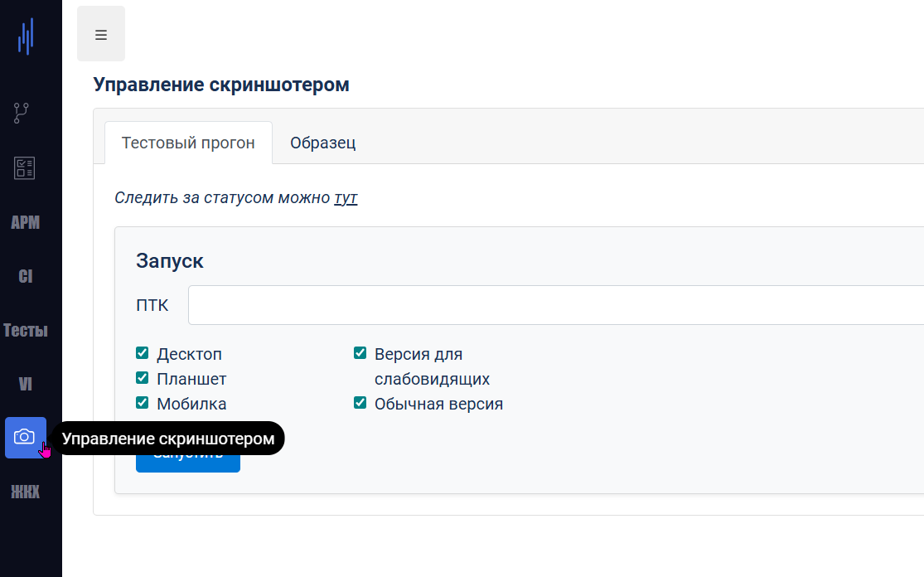Disable Версия для слабовидящих checkbox

click(x=360, y=353)
